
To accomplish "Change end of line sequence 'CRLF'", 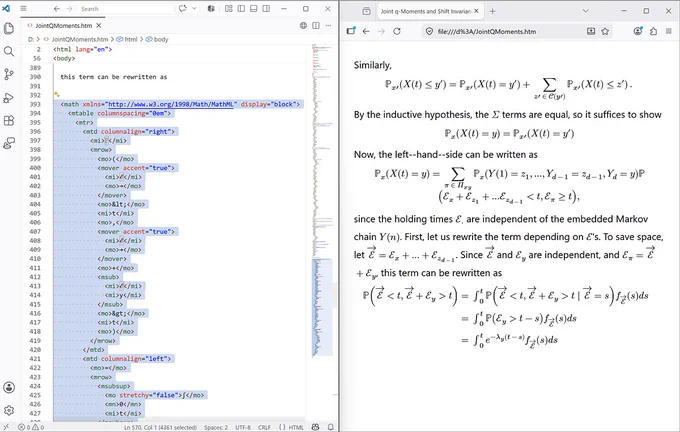I will coord(264,427).
